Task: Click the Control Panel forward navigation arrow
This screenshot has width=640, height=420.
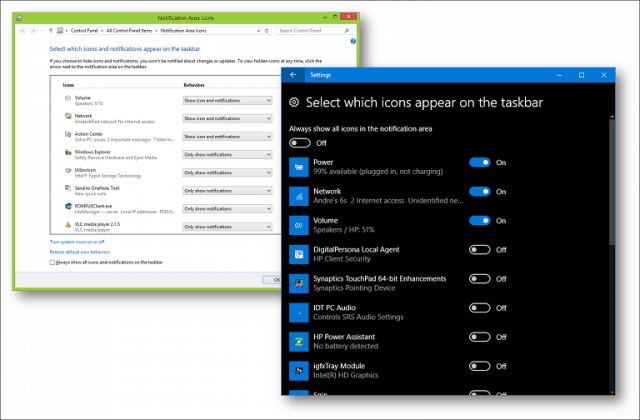Action: [x=34, y=31]
